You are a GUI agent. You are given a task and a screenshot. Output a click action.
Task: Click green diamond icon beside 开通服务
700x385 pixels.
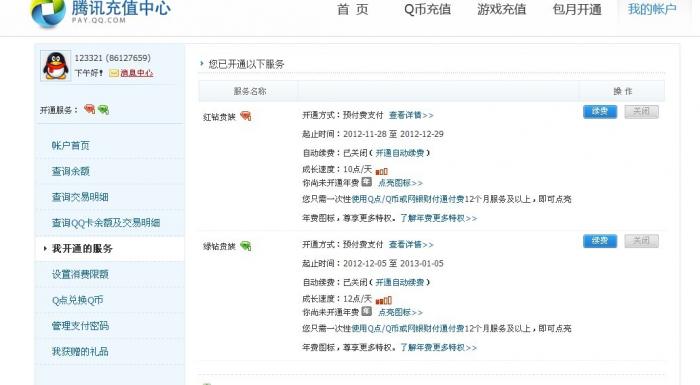pos(104,109)
